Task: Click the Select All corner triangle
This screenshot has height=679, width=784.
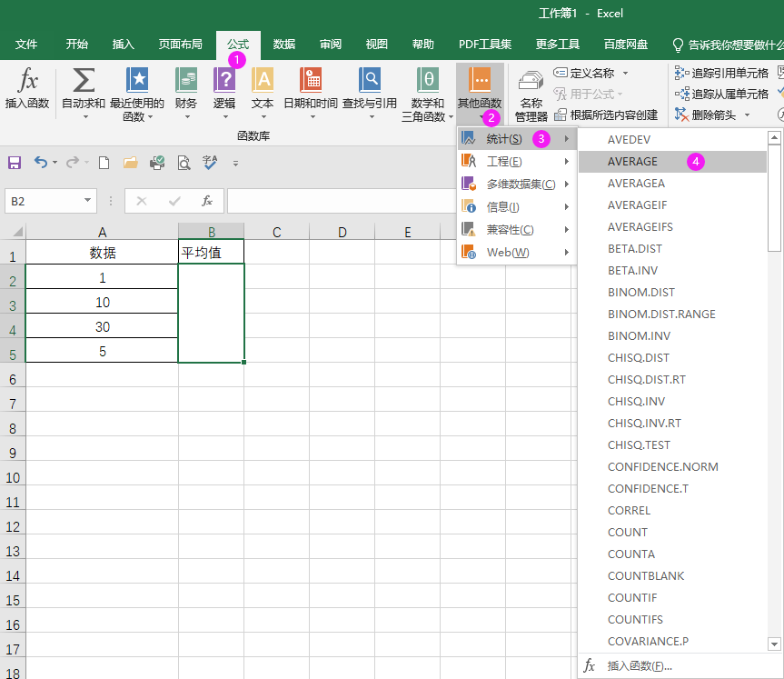Action: point(17,232)
